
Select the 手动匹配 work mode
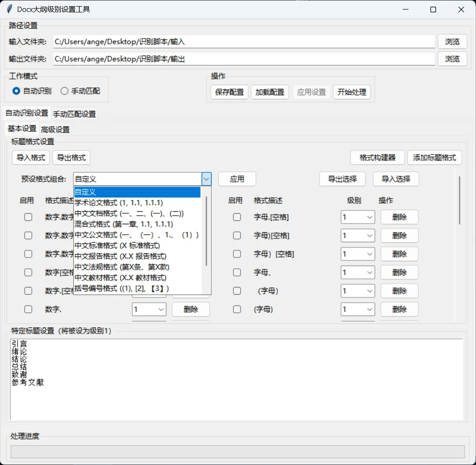64,91
